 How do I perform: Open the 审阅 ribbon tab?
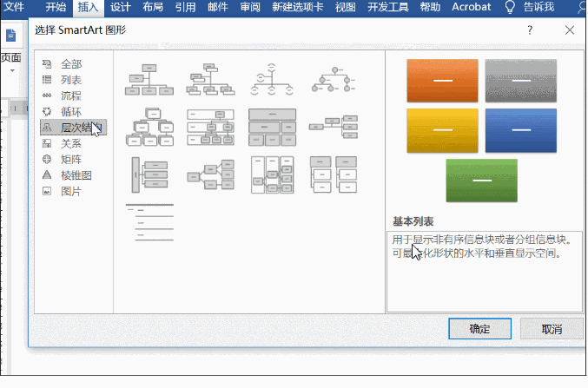(x=250, y=7)
